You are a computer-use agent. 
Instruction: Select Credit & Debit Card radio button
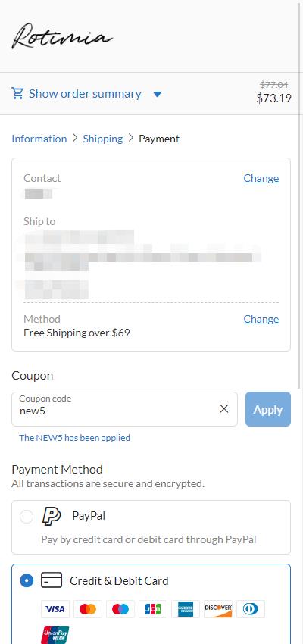coord(27,581)
